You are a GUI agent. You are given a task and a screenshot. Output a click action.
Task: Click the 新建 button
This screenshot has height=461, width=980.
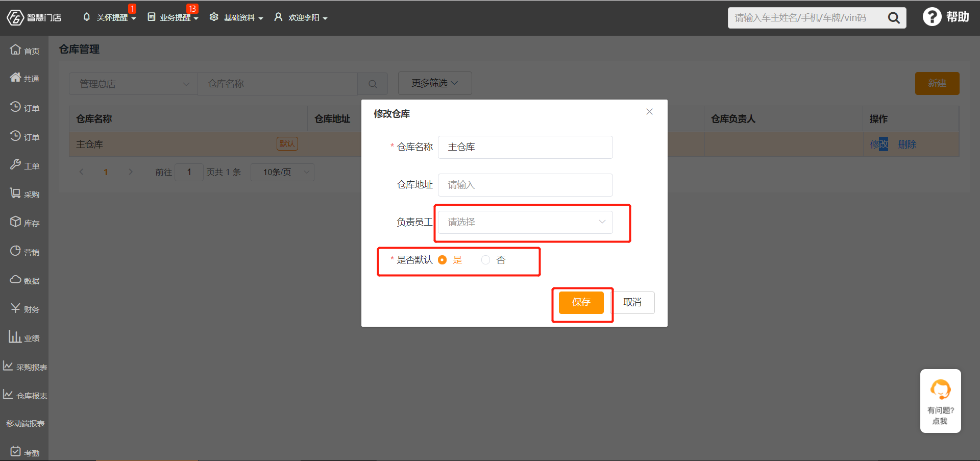tap(937, 83)
